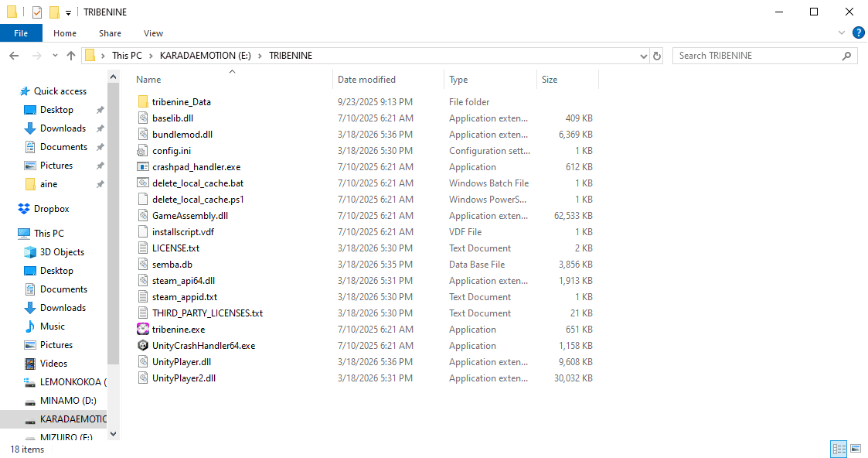Click the refresh address bar icon
868x458 pixels.
coord(656,56)
